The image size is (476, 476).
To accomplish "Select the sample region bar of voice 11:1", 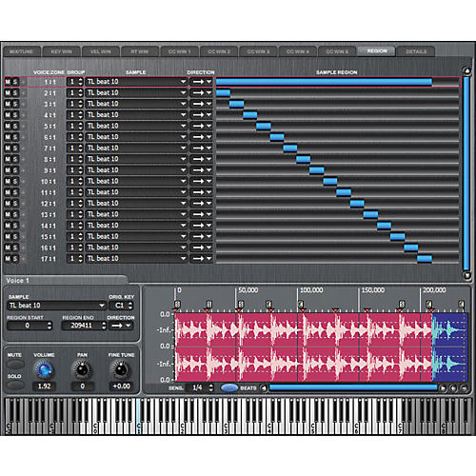I will (344, 192).
